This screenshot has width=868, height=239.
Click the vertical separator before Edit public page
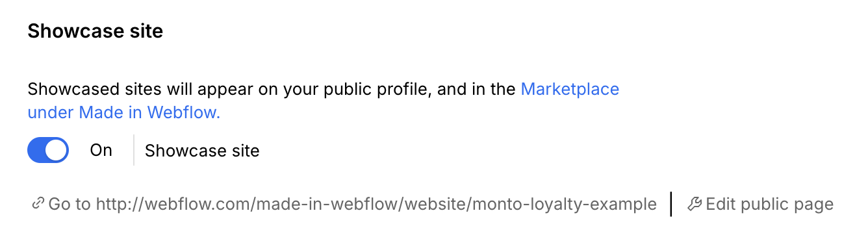pyautogui.click(x=671, y=204)
